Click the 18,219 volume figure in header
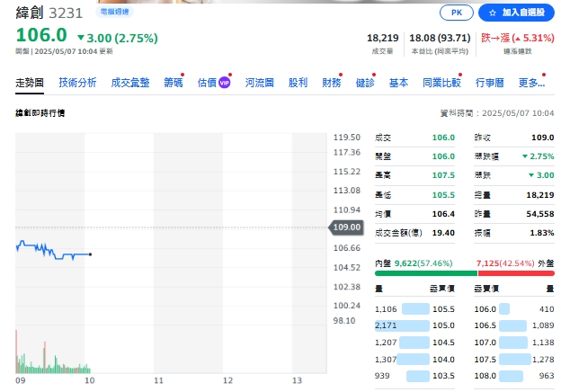The image size is (561, 392). click(382, 38)
